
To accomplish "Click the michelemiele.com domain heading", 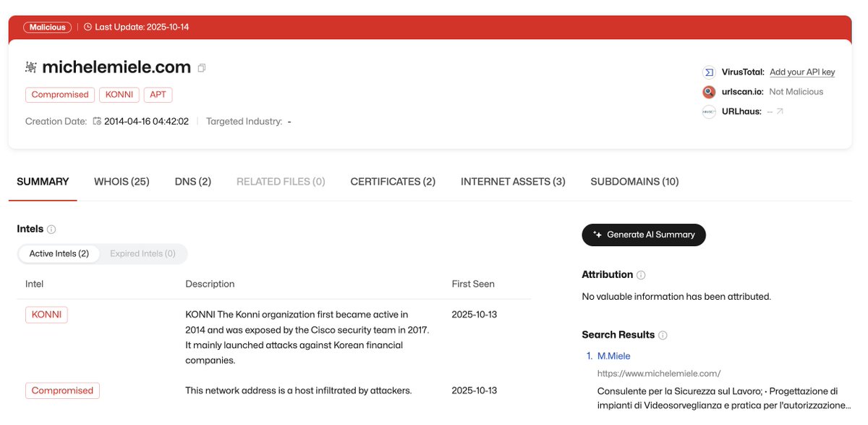I will 116,67.
